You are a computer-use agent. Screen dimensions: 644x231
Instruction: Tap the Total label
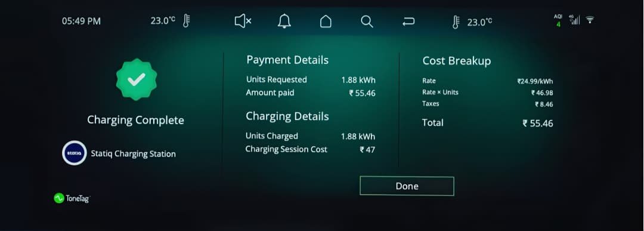432,122
